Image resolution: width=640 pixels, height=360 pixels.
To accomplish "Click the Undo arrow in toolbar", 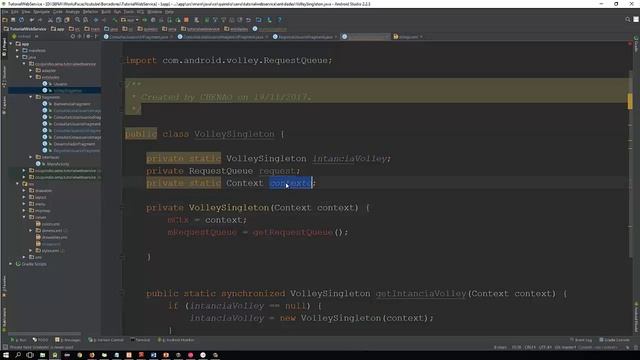I will [x=32, y=20].
